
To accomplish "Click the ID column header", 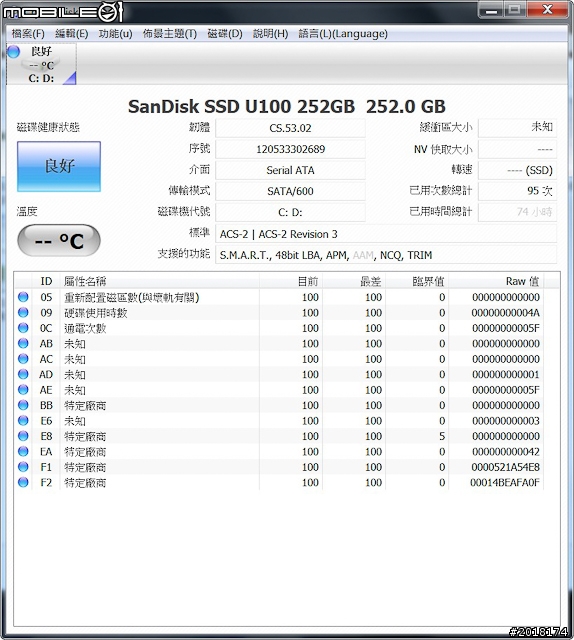I will click(46, 281).
